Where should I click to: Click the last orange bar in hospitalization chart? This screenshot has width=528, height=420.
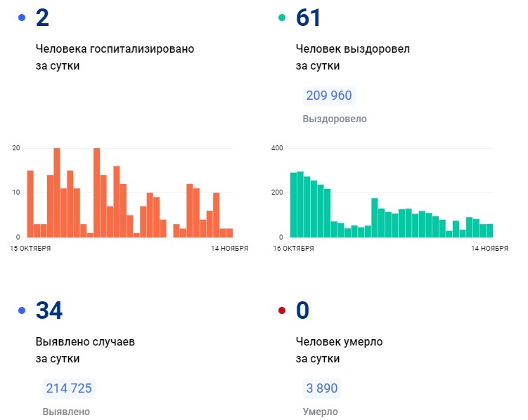pos(229,232)
